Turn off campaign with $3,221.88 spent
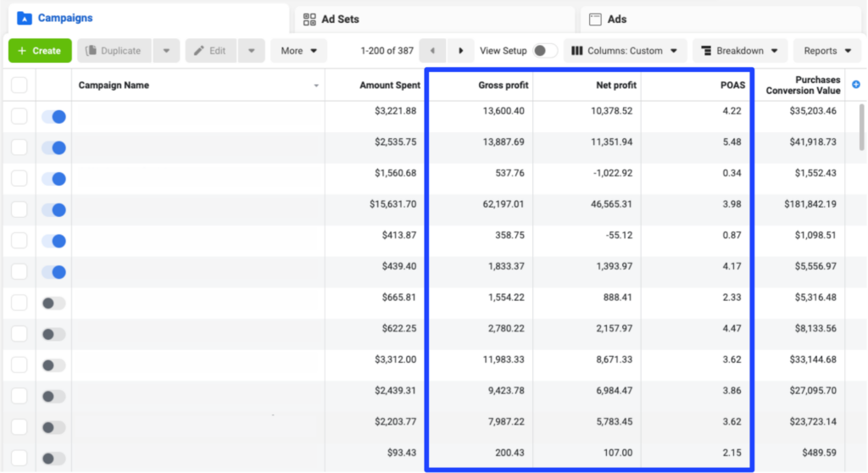Viewport: 868px width, 473px height. point(53,117)
